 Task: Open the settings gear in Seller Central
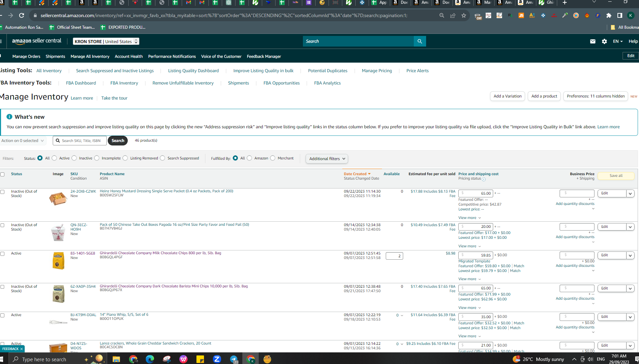(604, 41)
